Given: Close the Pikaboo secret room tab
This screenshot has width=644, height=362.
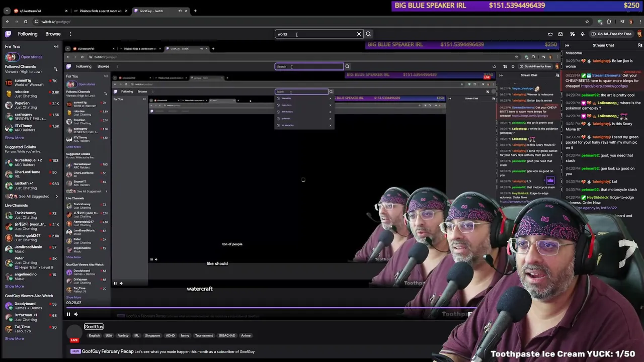Looking at the screenshot, I should coord(126,11).
